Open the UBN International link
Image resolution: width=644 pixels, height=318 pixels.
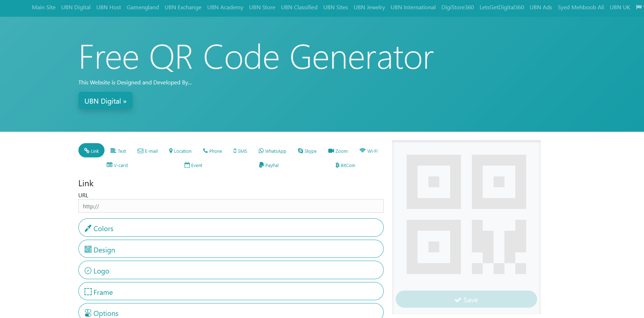pyautogui.click(x=413, y=7)
